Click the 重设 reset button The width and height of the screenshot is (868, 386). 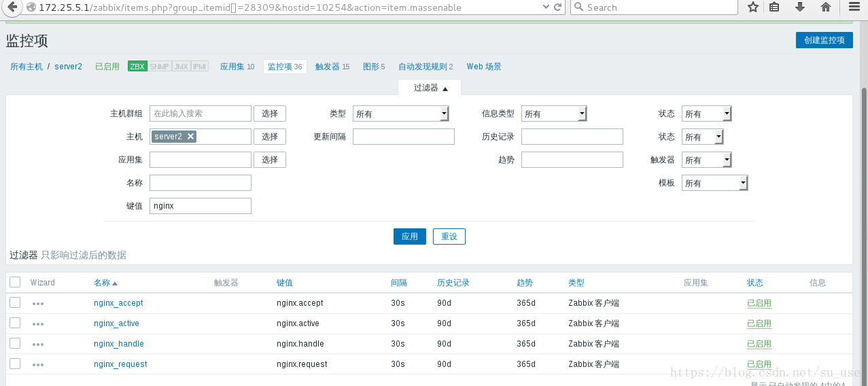(x=449, y=236)
